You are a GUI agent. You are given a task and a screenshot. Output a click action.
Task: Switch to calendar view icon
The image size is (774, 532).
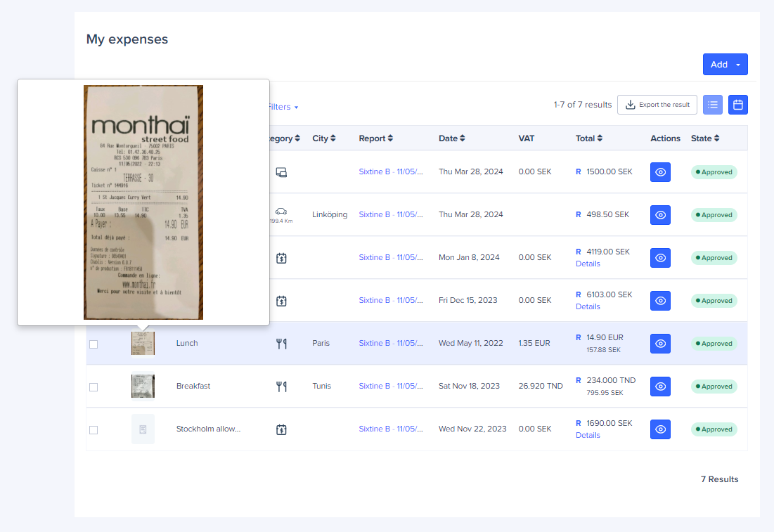[737, 105]
